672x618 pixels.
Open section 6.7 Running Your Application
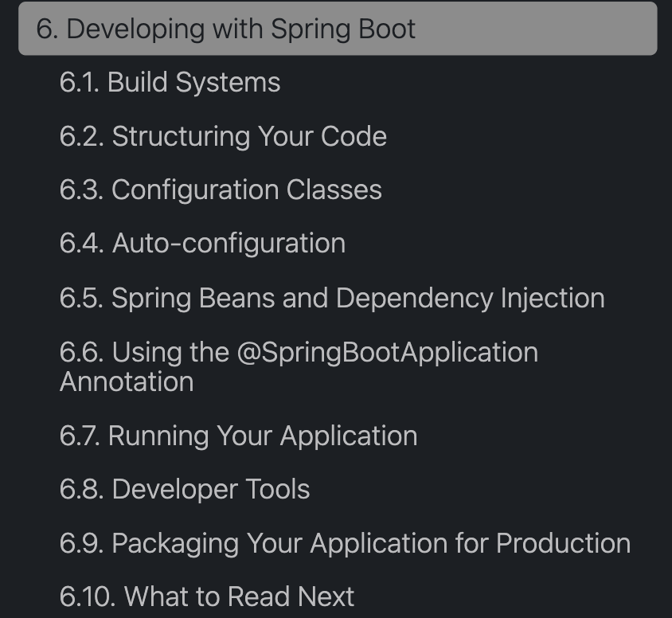pos(238,436)
